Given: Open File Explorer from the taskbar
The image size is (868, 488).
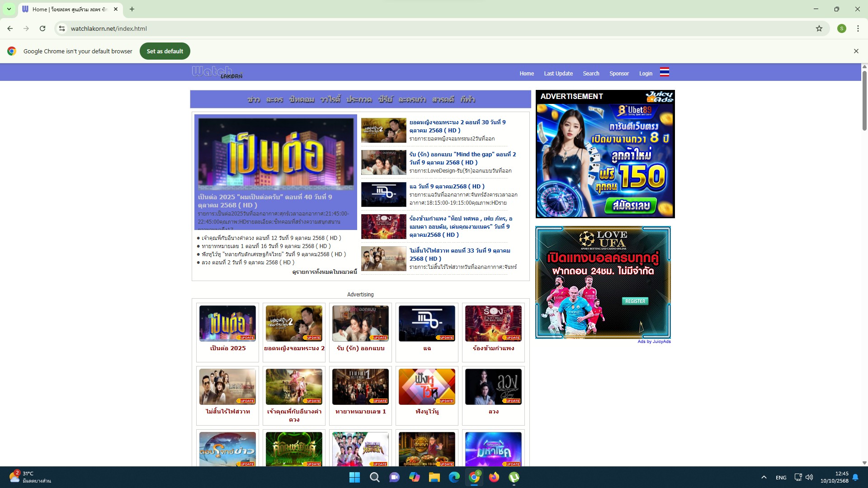Looking at the screenshot, I should click(434, 477).
